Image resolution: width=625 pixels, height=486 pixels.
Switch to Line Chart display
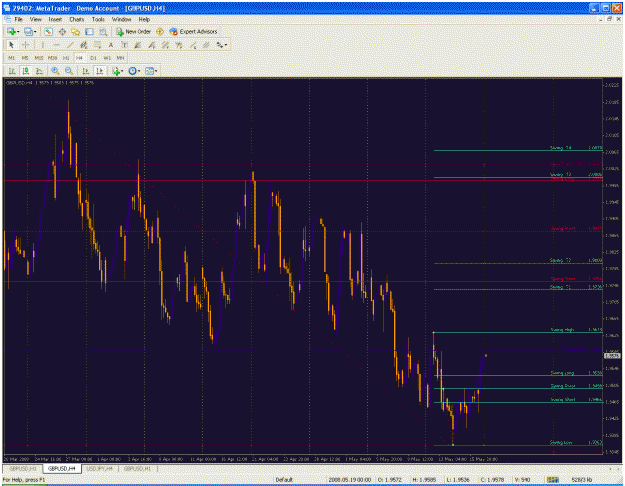[x=39, y=71]
